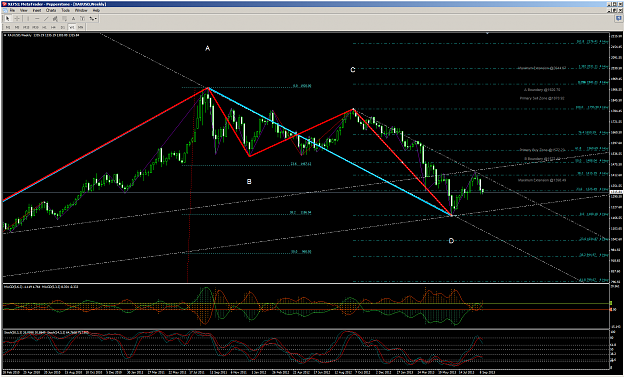625x377 pixels.
Task: Click the MetaTrader title bar logo
Action: point(4,4)
